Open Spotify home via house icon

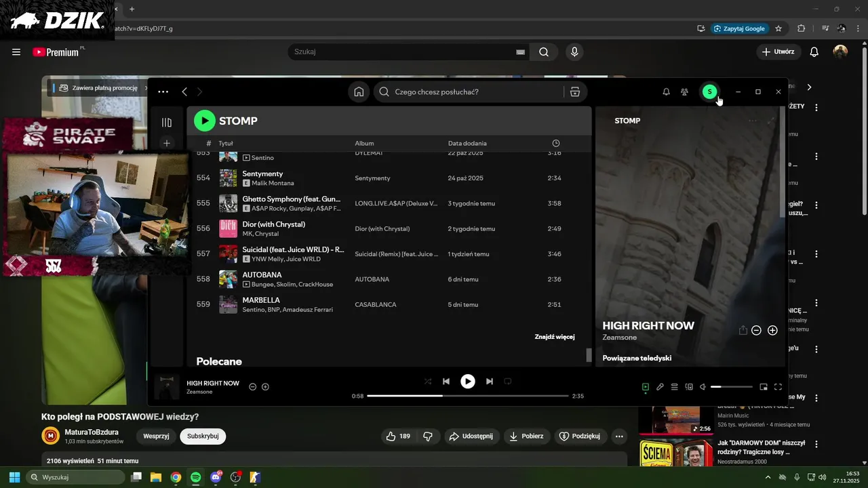pos(359,92)
